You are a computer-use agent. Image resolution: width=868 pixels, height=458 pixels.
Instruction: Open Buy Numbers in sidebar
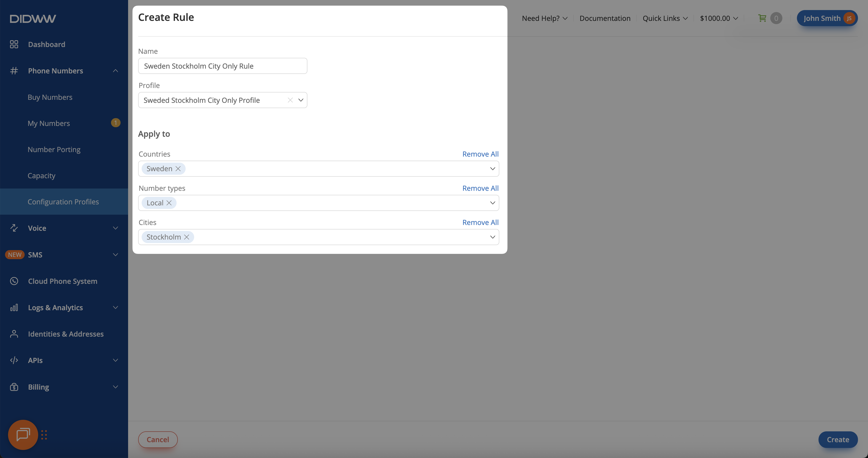(50, 97)
